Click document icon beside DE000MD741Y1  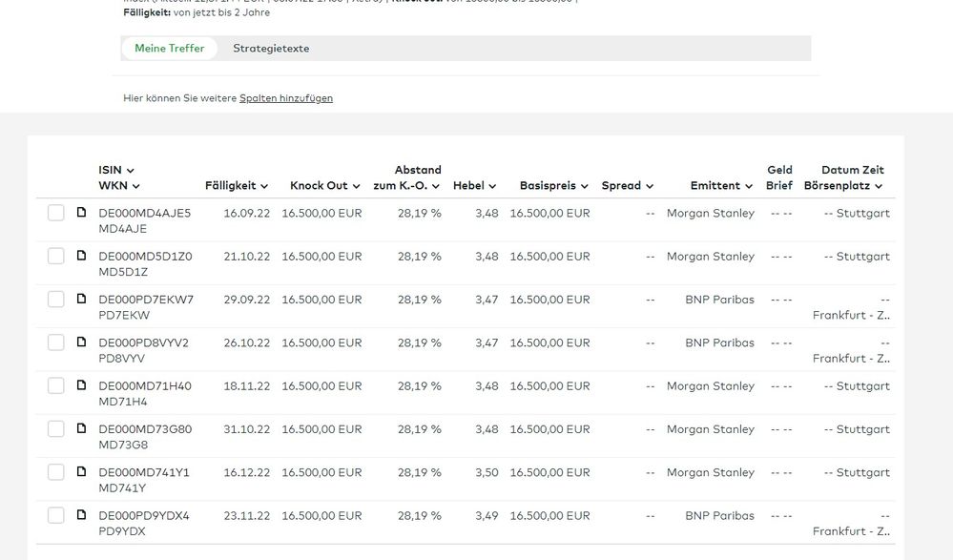click(82, 472)
